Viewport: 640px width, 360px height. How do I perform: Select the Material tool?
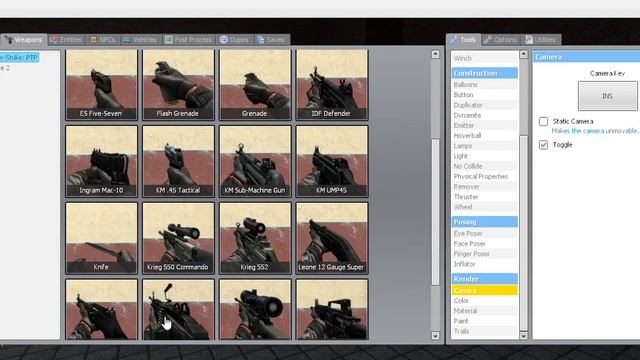[x=484, y=311]
